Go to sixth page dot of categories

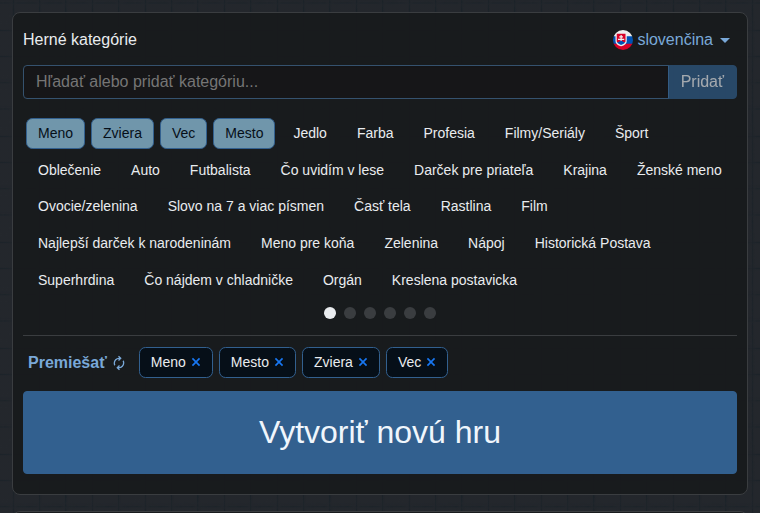point(430,313)
